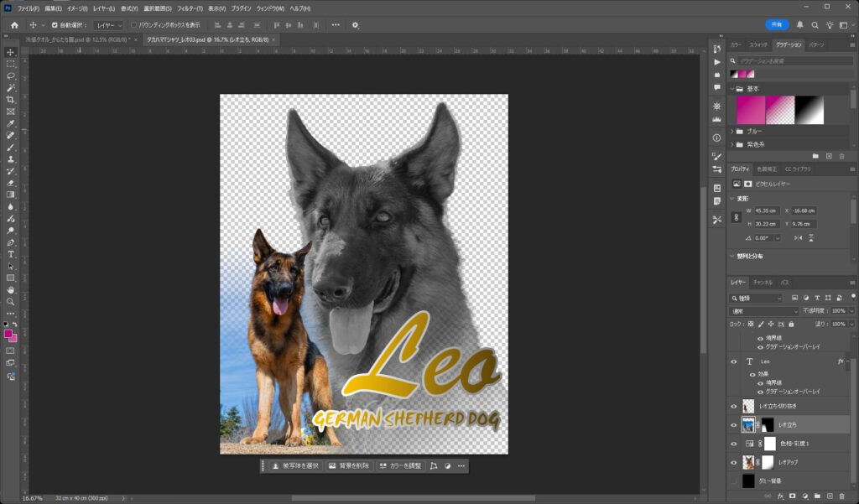Image resolution: width=859 pixels, height=504 pixels.
Task: Open the フィルター menu
Action: [x=190, y=8]
